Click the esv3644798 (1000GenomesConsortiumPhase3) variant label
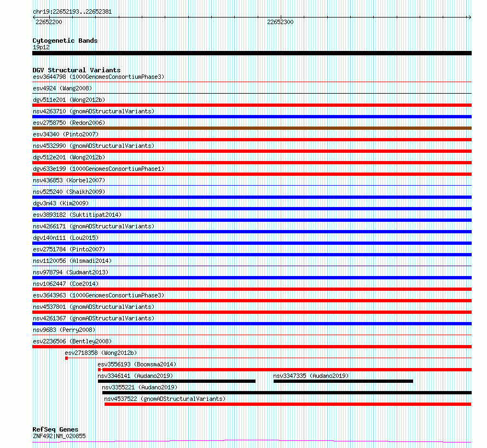The image size is (487, 448). point(98,77)
